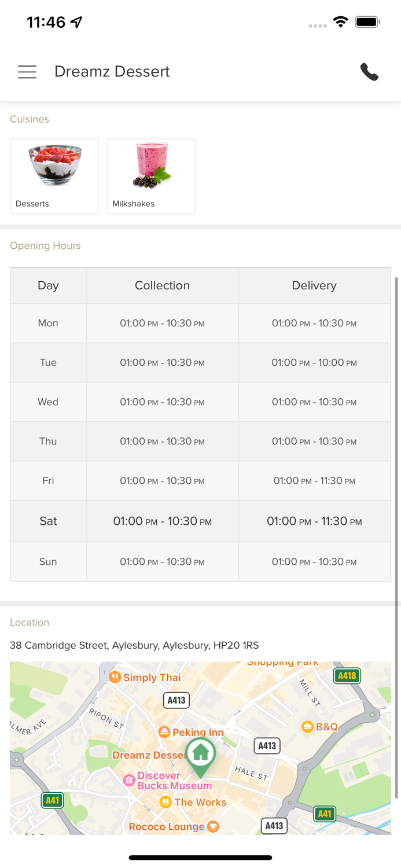
Task: Tap the B&Q shop marker
Action: click(308, 726)
